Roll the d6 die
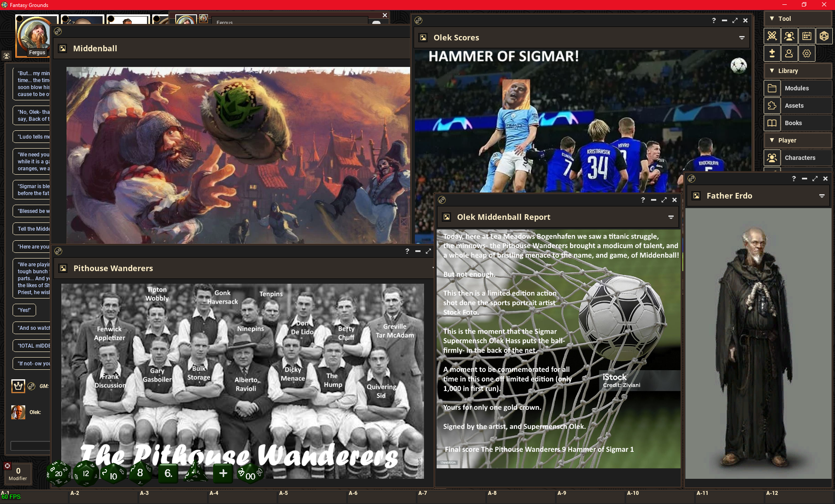The height and width of the screenshot is (504, 835). 168,473
